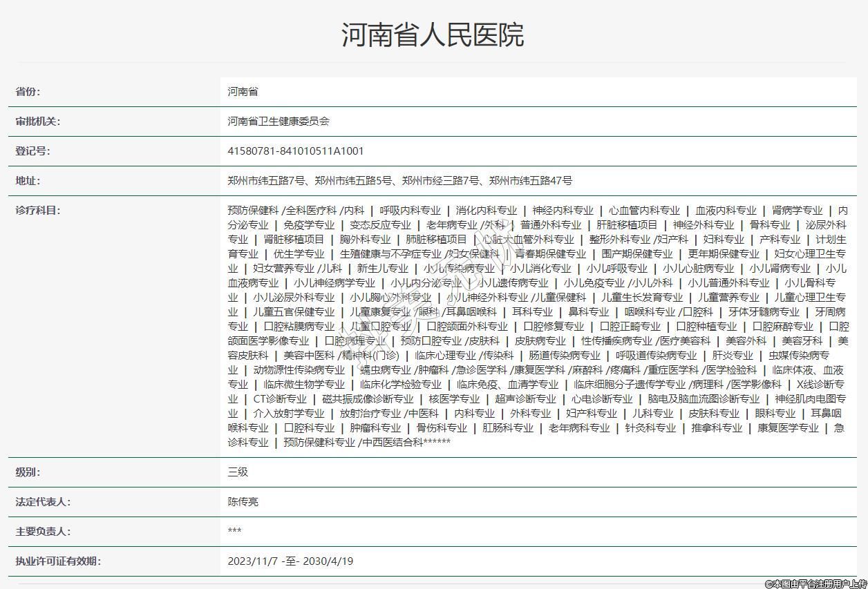
Task: Click legal representative name 陈传亮
Action: 243,502
